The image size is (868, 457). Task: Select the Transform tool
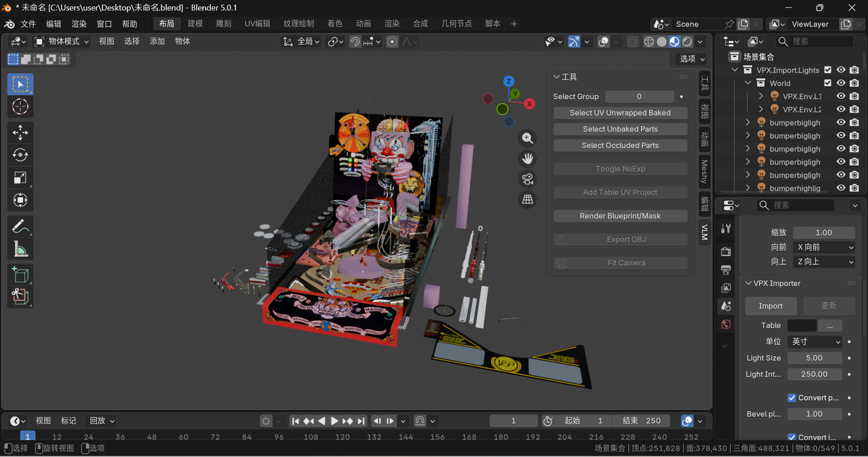(x=20, y=200)
